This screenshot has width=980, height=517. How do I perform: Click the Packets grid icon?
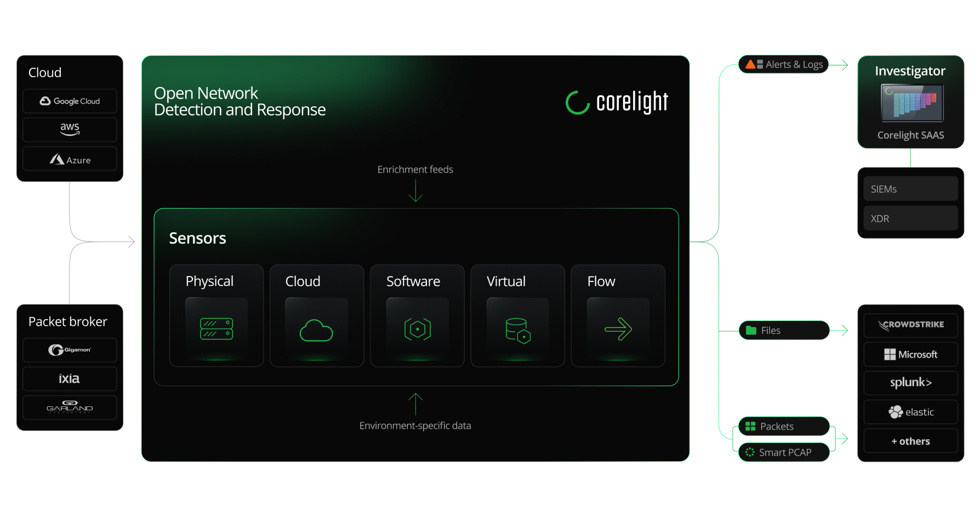(x=750, y=426)
